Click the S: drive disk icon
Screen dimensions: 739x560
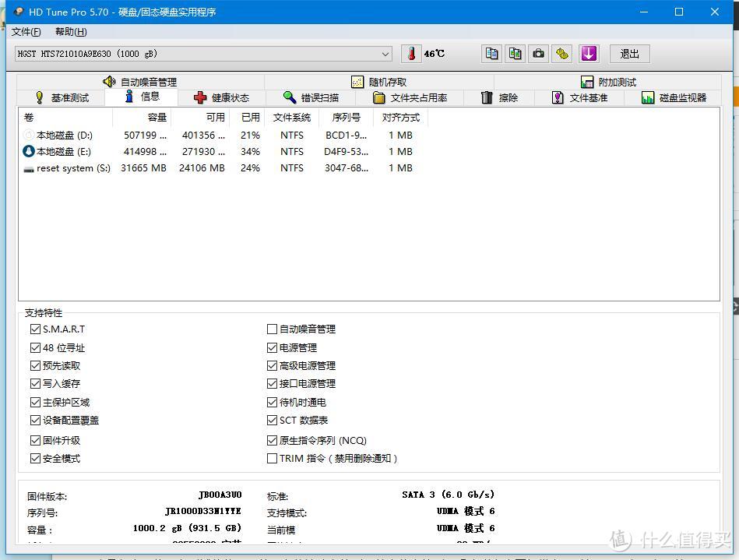pyautogui.click(x=29, y=169)
